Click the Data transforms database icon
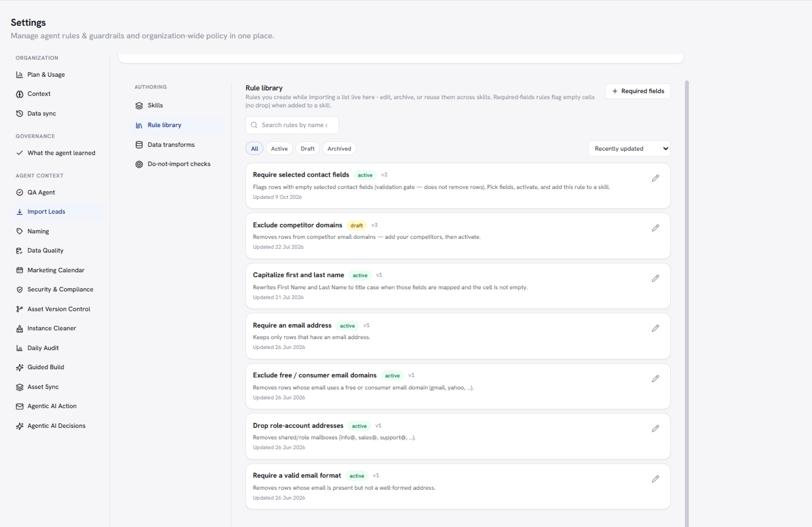Screen dimensions: 812x527 (139, 145)
